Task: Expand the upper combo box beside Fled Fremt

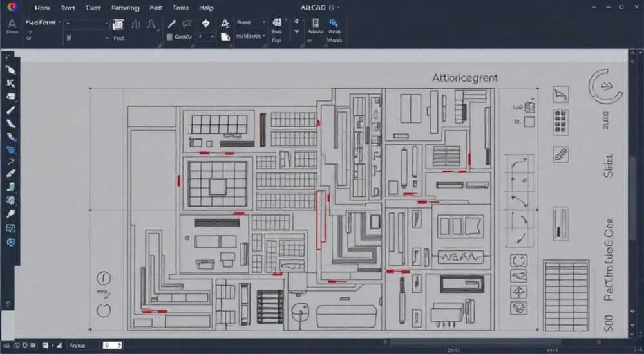Action: tap(86, 23)
